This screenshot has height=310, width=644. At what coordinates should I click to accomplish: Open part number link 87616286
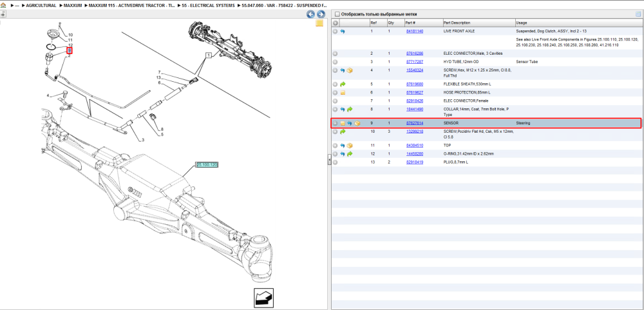415,53
